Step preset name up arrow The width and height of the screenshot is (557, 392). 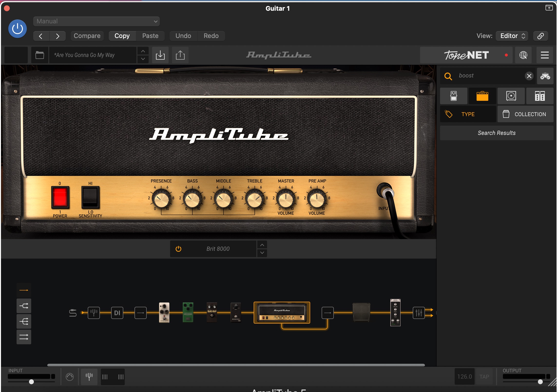point(143,51)
